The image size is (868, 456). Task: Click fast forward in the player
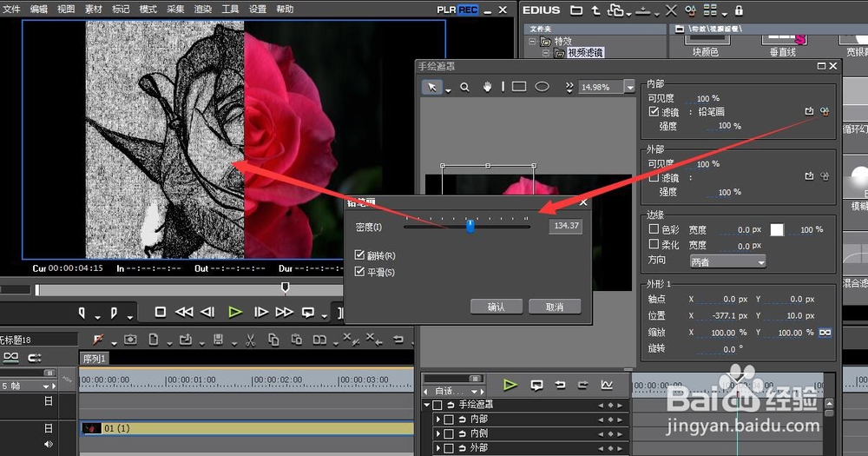[x=284, y=312]
